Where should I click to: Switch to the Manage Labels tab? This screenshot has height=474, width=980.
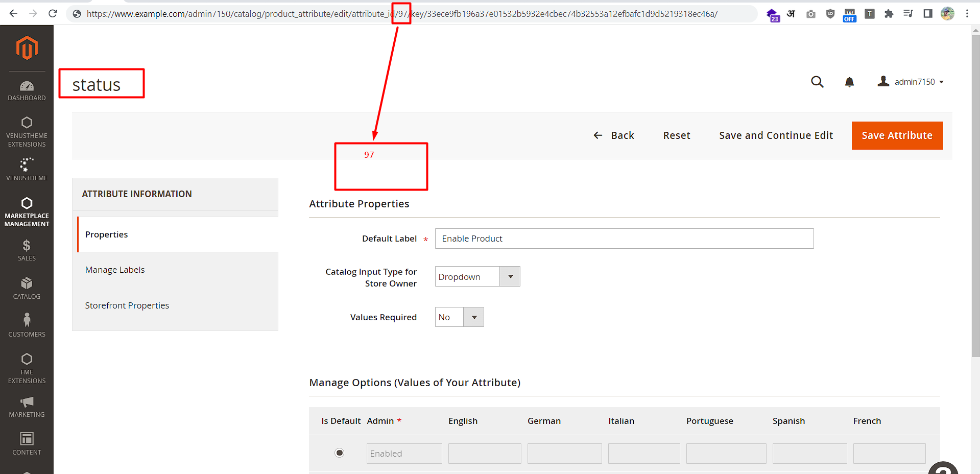(x=115, y=269)
